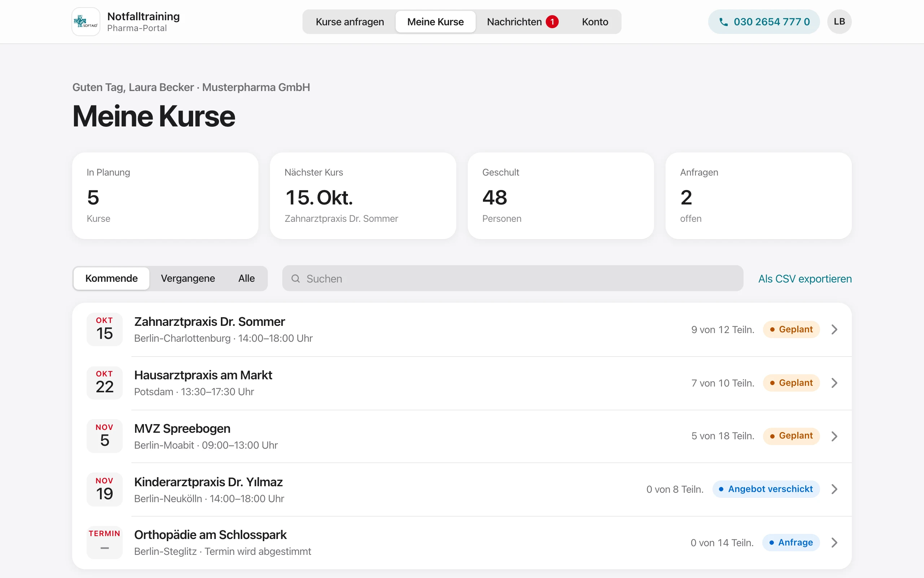Open Zahnarztpraxis Dr. Sommer row chevron
The height and width of the screenshot is (578, 924).
834,329
